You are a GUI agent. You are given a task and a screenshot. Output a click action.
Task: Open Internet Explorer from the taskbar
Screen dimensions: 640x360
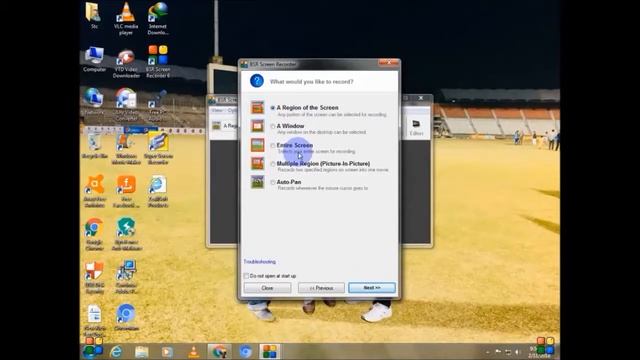pyautogui.click(x=116, y=351)
